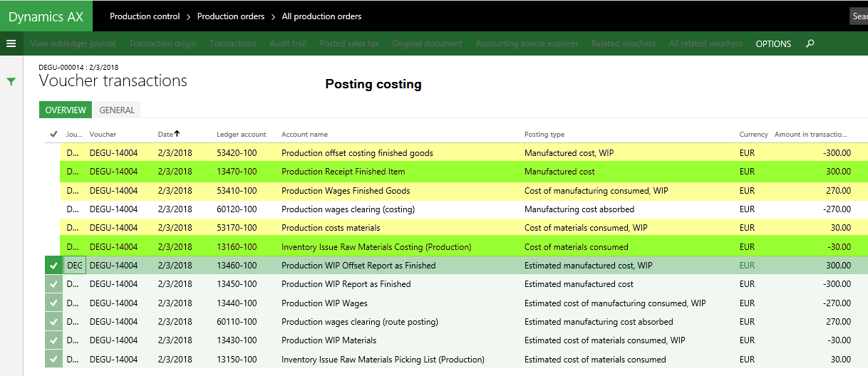
Task: Click the Dynamics AX home logo
Action: [46, 16]
